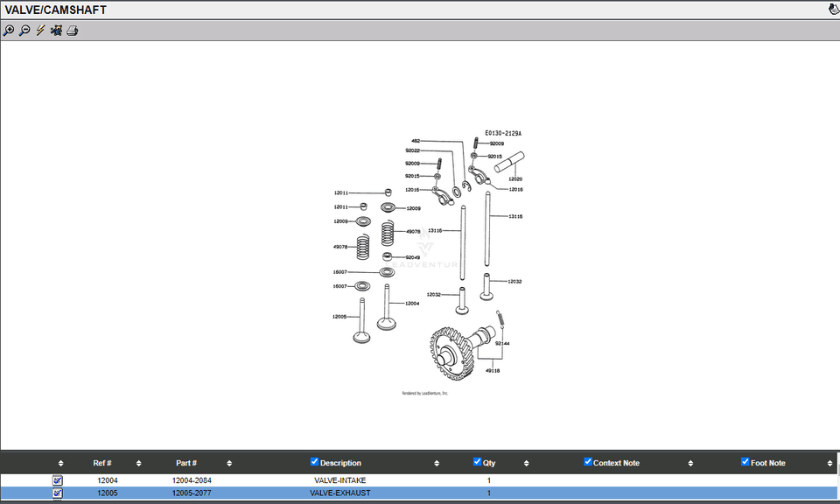Click the select icon for VALVE-EXHAUST row
840x504 pixels.
(x=58, y=493)
